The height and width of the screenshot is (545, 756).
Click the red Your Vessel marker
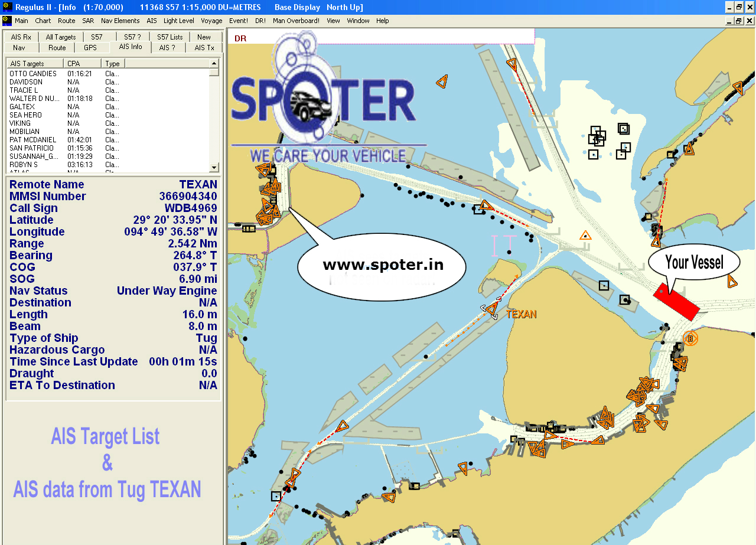point(677,302)
